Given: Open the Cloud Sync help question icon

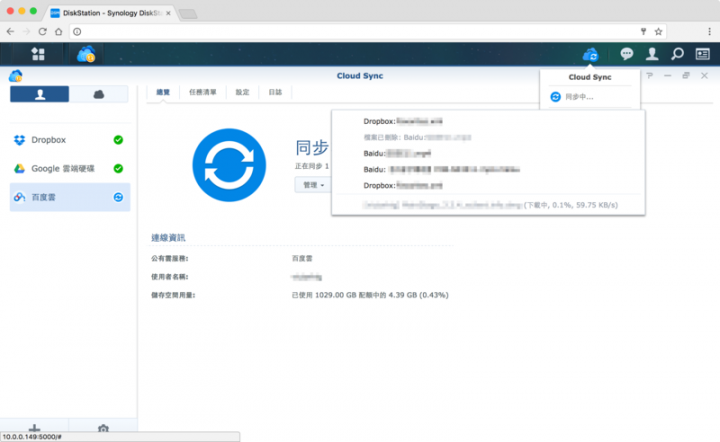Looking at the screenshot, I should pyautogui.click(x=649, y=76).
